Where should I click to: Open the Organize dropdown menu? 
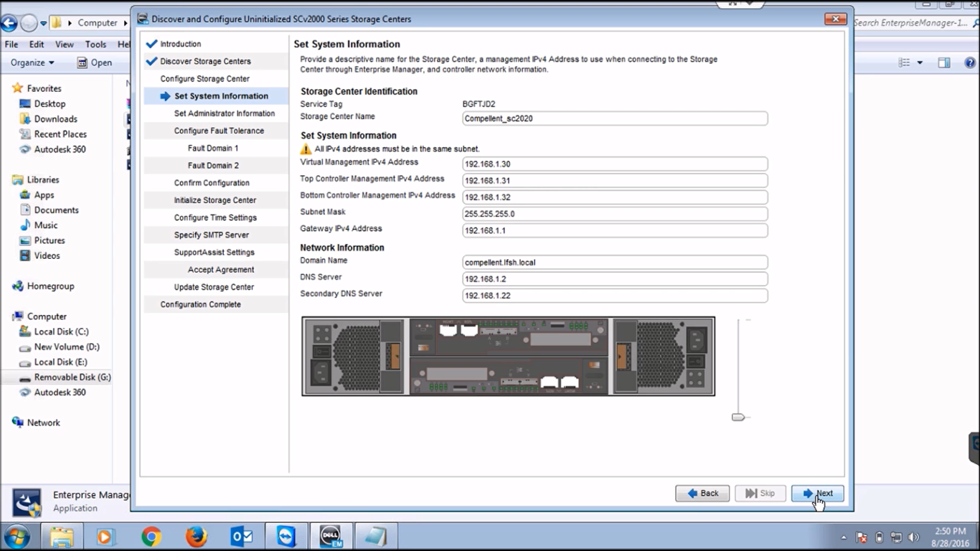click(x=33, y=62)
